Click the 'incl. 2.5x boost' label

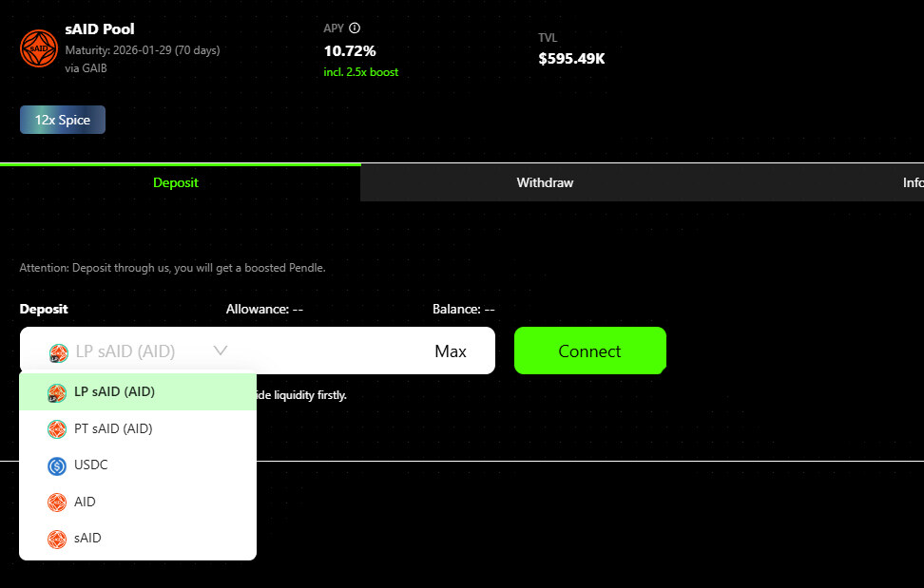pyautogui.click(x=360, y=72)
